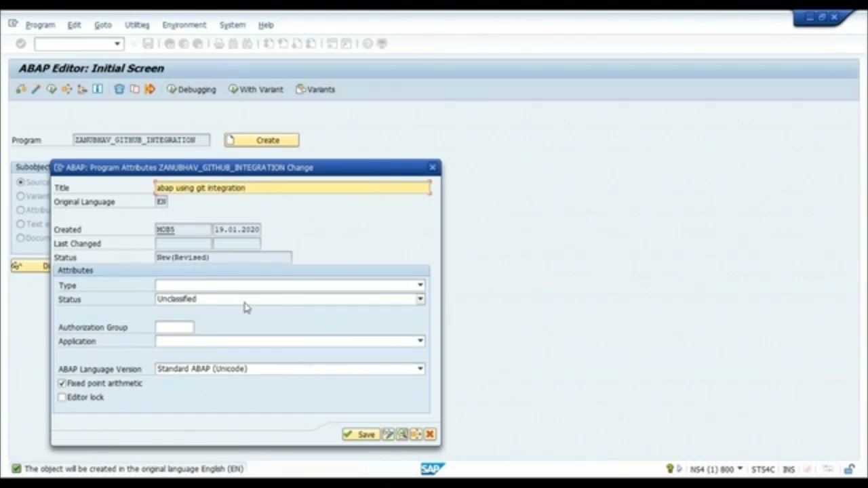
Task: Close the Program Attributes dialog
Action: click(433, 167)
